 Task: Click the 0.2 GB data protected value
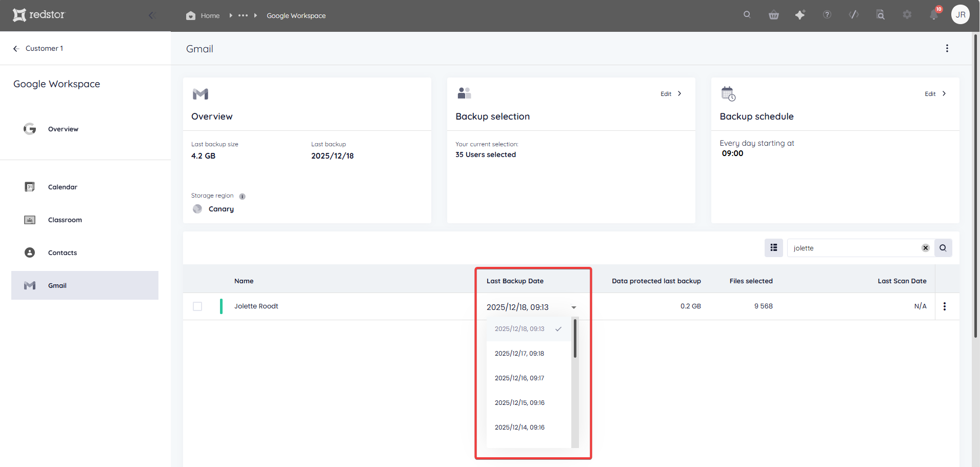coord(691,306)
